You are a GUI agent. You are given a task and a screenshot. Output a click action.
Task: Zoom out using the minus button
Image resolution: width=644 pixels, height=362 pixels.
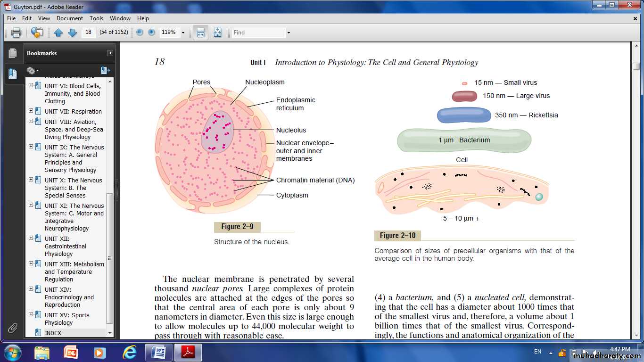coord(140,33)
